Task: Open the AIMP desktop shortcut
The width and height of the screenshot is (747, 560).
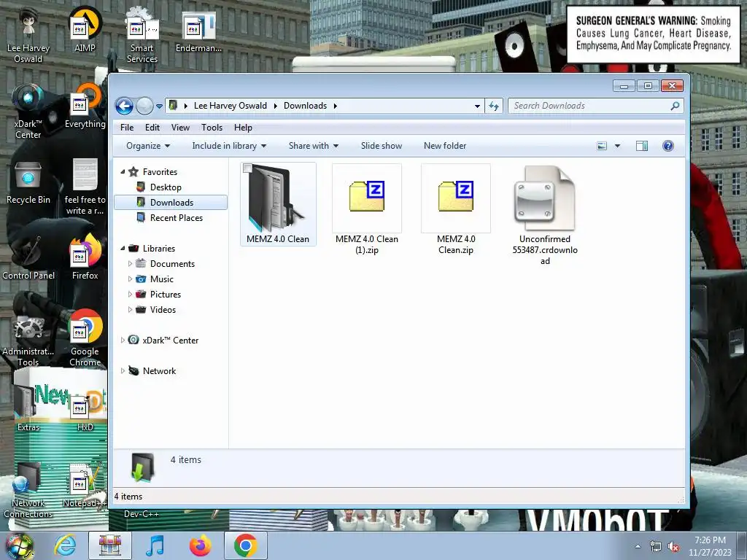Action: point(85,31)
